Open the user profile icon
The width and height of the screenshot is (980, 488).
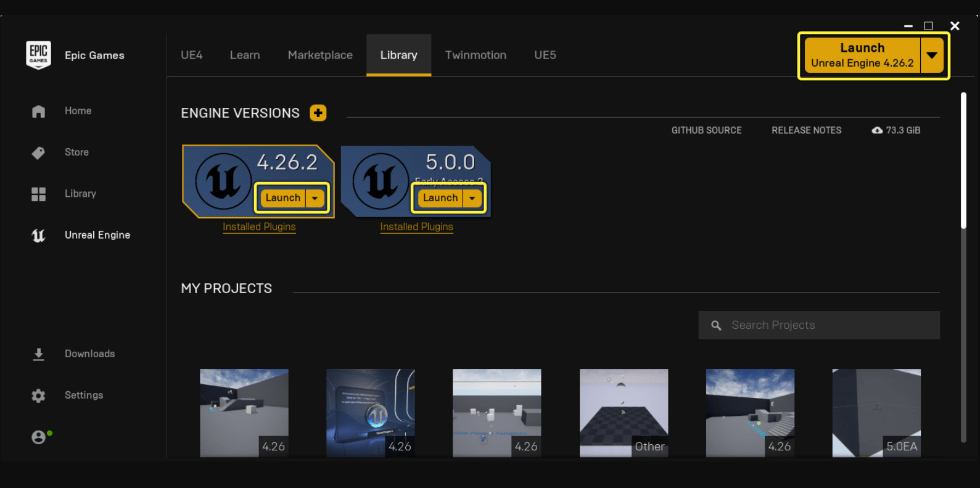(x=38, y=437)
